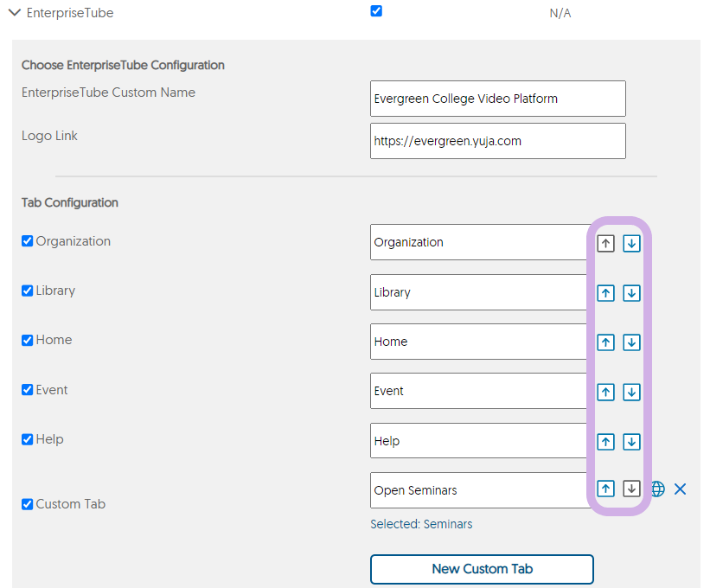
Task: Disable the Library tab checkbox
Action: point(27,291)
